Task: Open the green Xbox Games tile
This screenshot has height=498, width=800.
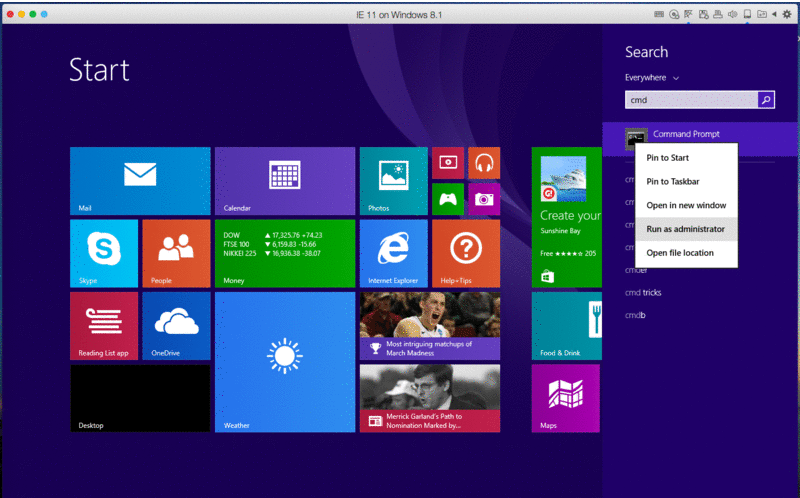Action: pyautogui.click(x=448, y=199)
